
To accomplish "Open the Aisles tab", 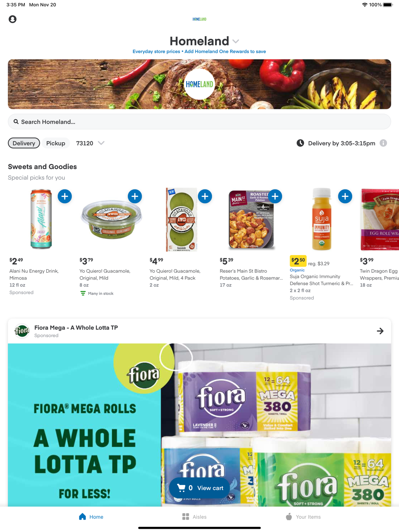I will pos(194,517).
